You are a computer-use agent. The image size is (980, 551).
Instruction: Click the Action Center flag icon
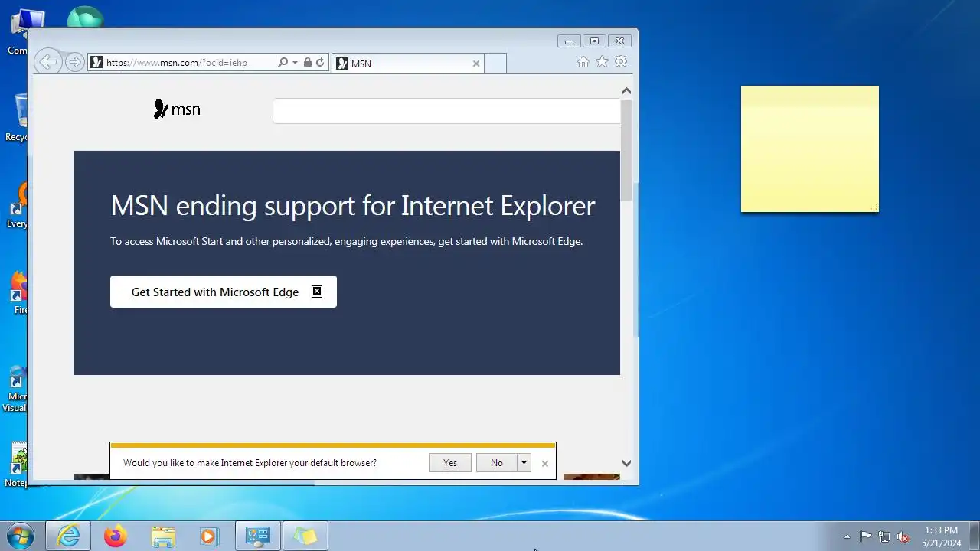865,536
